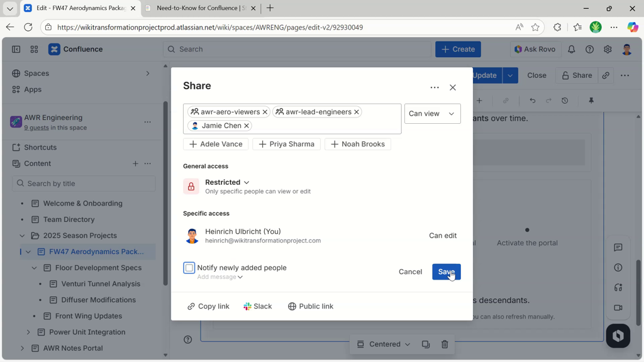Open the Public link option

(311, 306)
